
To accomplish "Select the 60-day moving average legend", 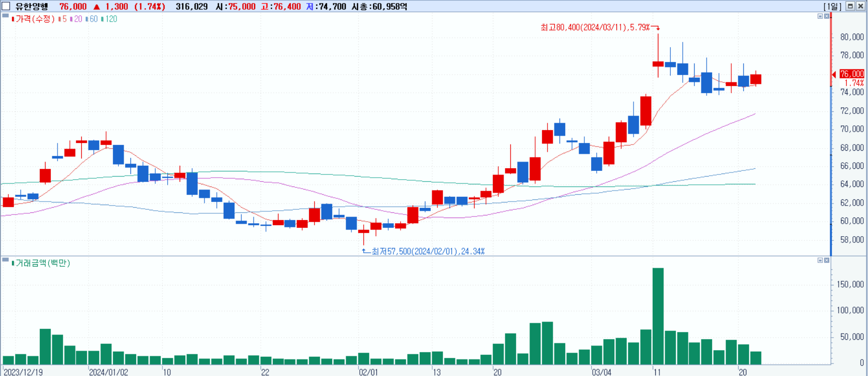I will click(92, 19).
